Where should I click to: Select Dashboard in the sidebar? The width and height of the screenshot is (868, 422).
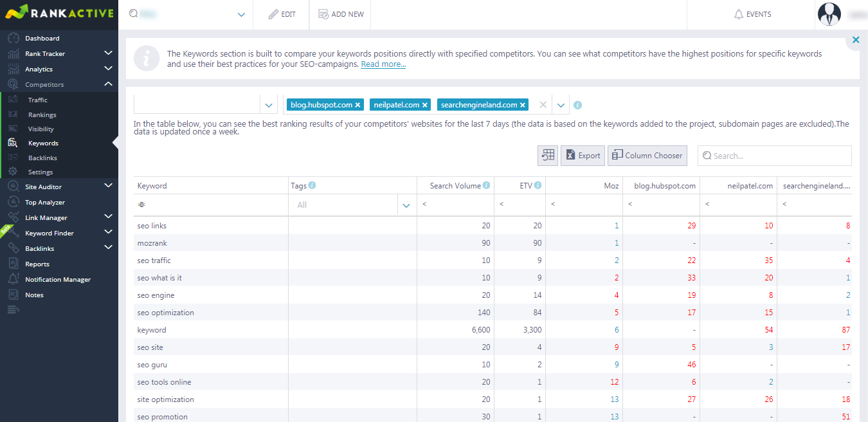coord(42,39)
